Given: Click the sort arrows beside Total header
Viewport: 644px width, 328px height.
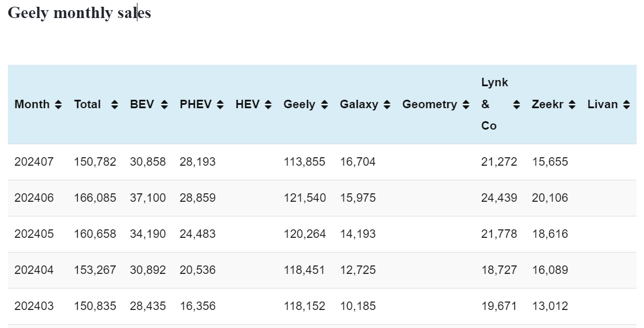Looking at the screenshot, I should click(x=115, y=105).
